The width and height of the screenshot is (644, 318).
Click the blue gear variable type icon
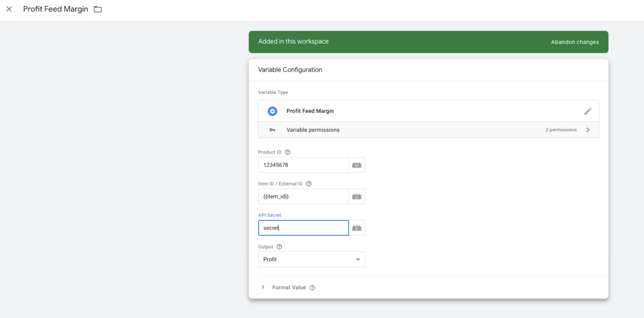coord(272,111)
